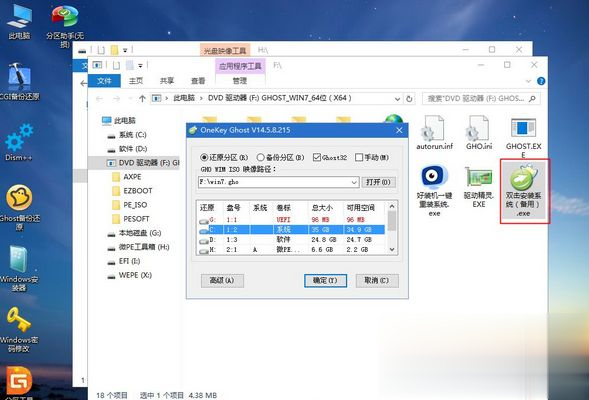Screen dimensions: 589x400
Task: Select partition row G: 1:1 UEFI
Action: [x=291, y=219]
